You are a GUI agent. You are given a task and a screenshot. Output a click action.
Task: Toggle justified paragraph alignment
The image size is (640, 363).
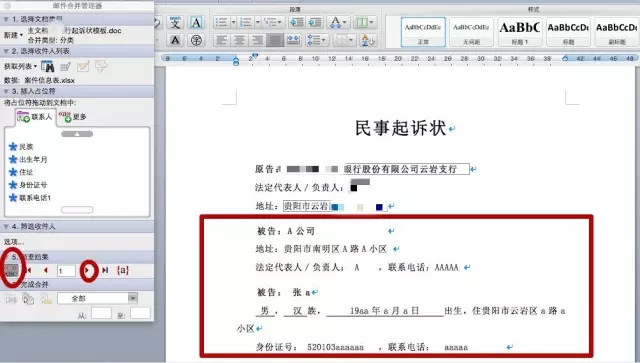275,40
